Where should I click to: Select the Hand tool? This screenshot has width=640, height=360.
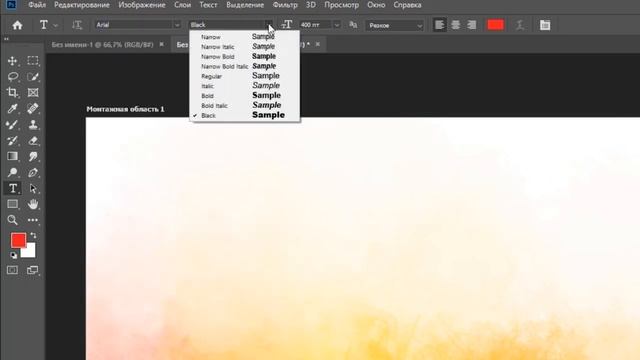33,204
